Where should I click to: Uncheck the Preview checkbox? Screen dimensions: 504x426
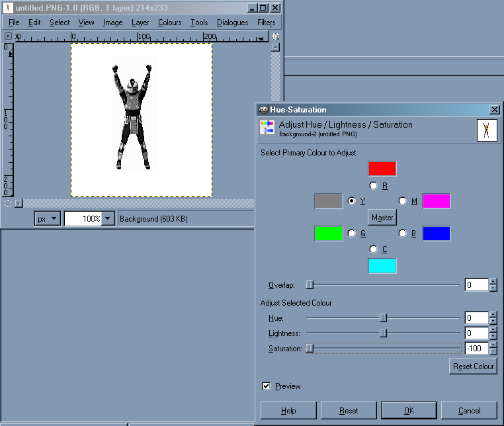pyautogui.click(x=267, y=386)
